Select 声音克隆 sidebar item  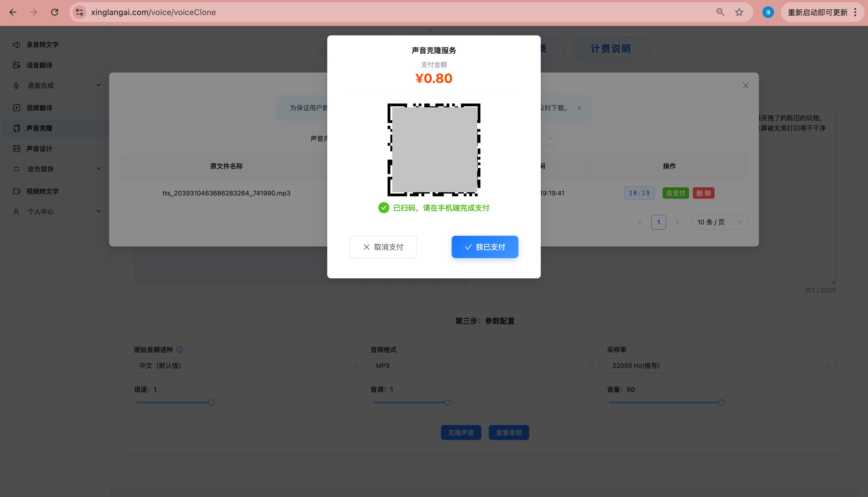pyautogui.click(x=55, y=128)
